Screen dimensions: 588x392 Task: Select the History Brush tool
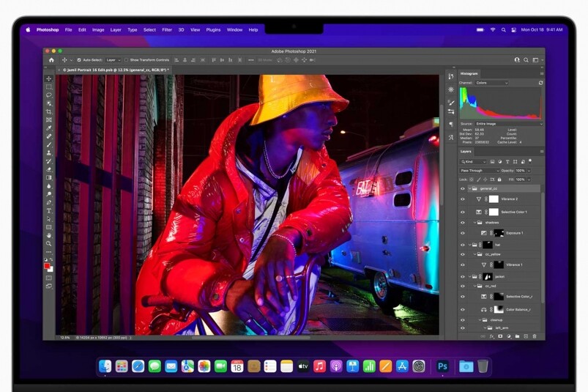point(49,161)
